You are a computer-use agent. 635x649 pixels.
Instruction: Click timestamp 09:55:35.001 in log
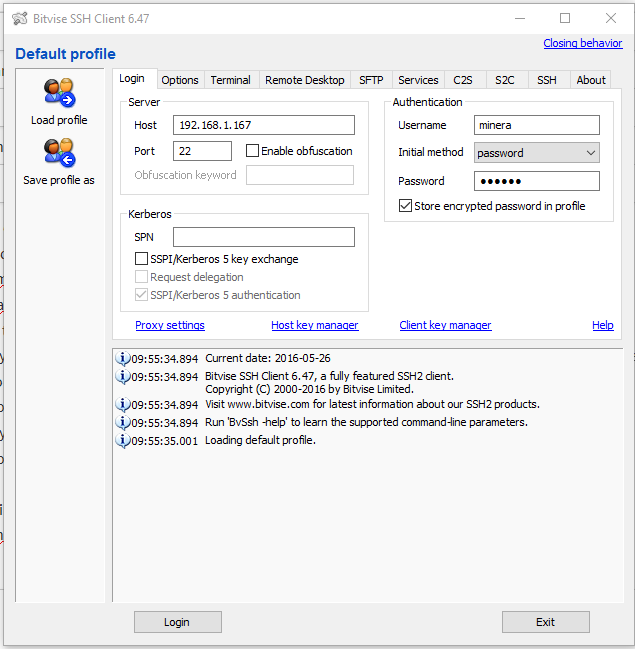[165, 441]
